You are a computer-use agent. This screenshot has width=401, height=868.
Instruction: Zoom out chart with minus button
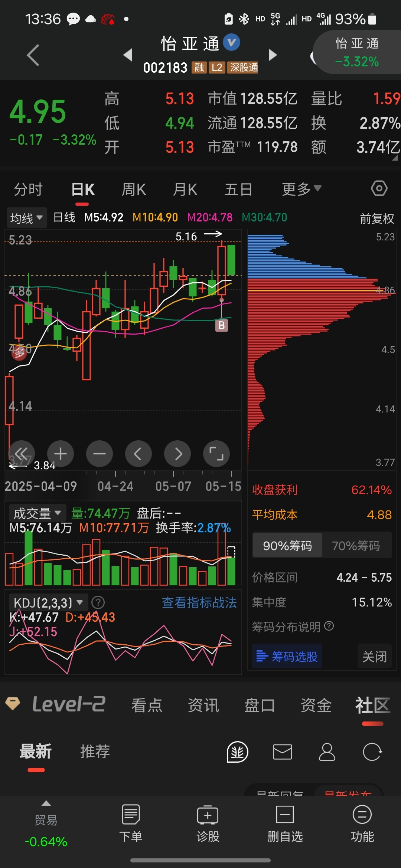(x=100, y=454)
